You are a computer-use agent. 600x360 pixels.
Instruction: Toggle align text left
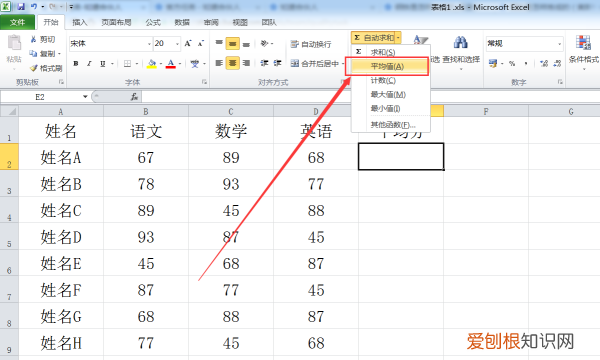click(219, 63)
